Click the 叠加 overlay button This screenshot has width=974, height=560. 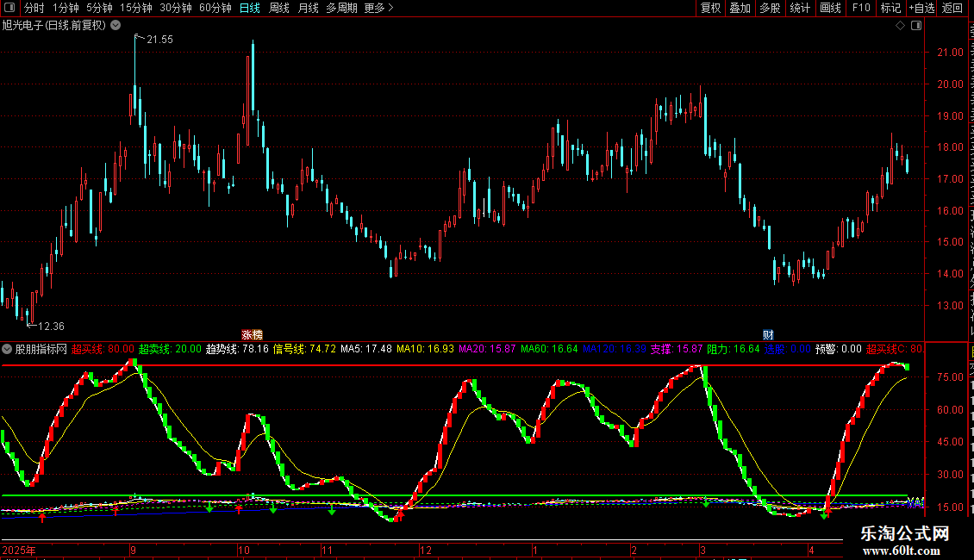tap(740, 8)
